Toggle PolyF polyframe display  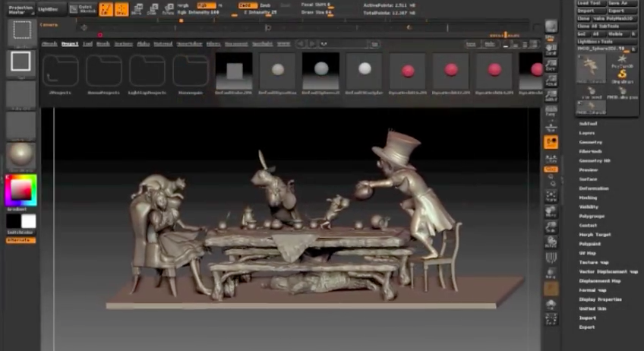tap(551, 258)
